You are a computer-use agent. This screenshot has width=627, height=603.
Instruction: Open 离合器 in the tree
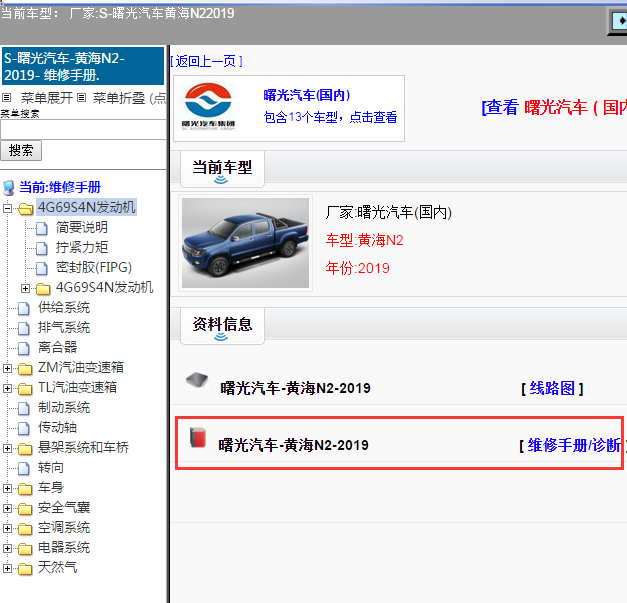(x=58, y=347)
